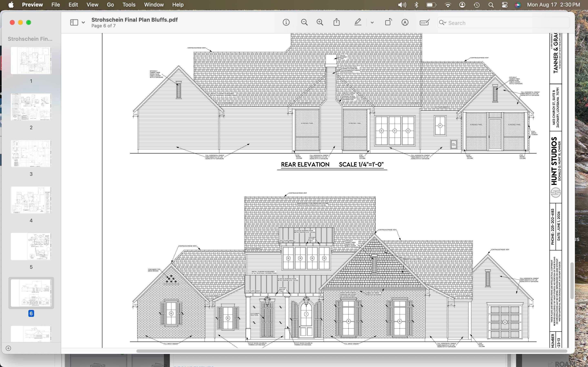Expand the highlight color options arrow
The image size is (588, 367).
click(372, 23)
